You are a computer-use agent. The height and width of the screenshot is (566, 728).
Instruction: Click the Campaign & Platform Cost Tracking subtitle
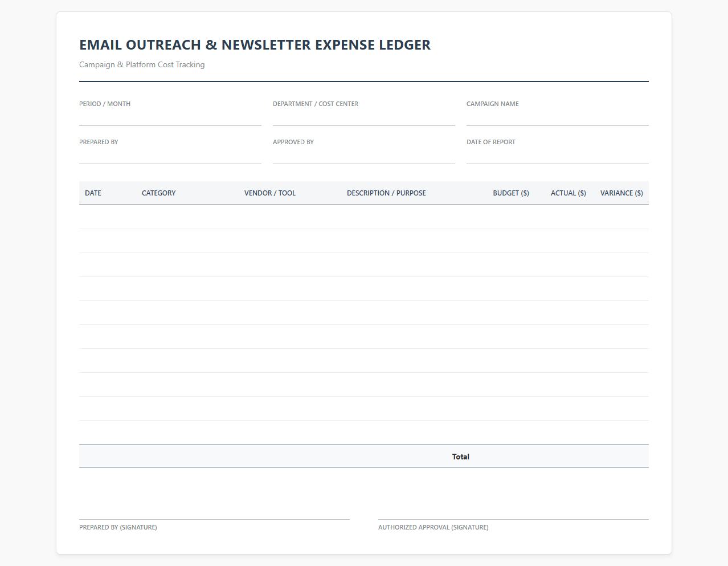142,65
